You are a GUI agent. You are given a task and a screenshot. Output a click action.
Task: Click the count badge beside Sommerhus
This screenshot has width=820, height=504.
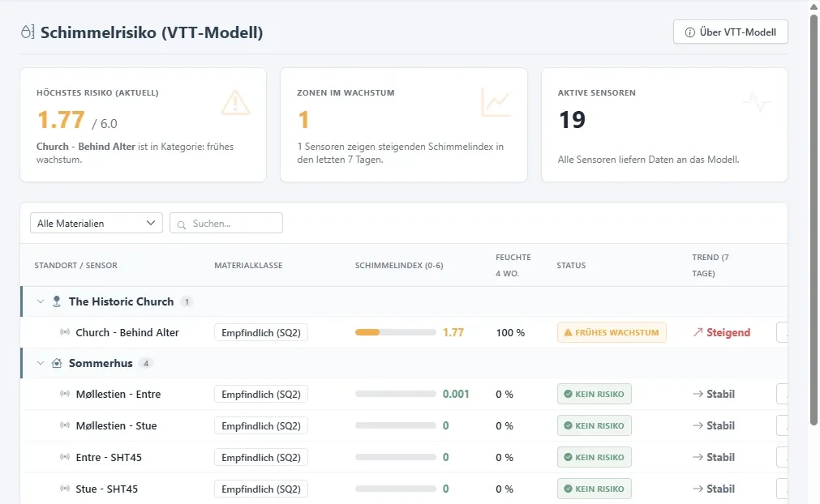tap(146, 363)
